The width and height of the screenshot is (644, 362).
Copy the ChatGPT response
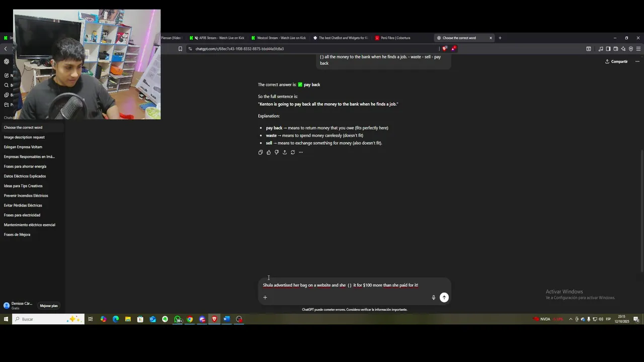tap(260, 152)
